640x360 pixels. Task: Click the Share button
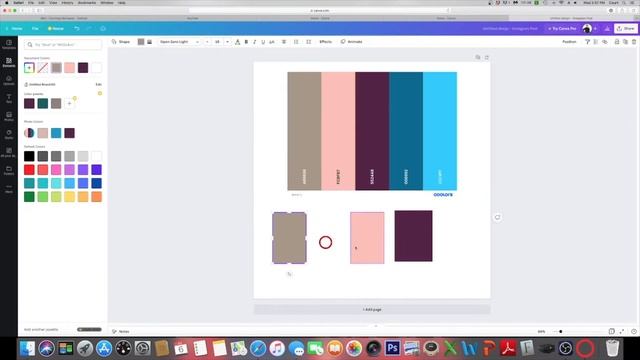(x=626, y=29)
